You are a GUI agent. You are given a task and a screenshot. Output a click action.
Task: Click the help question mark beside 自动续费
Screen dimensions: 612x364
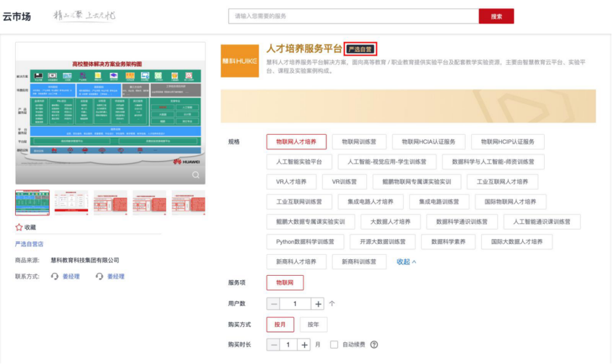(374, 345)
